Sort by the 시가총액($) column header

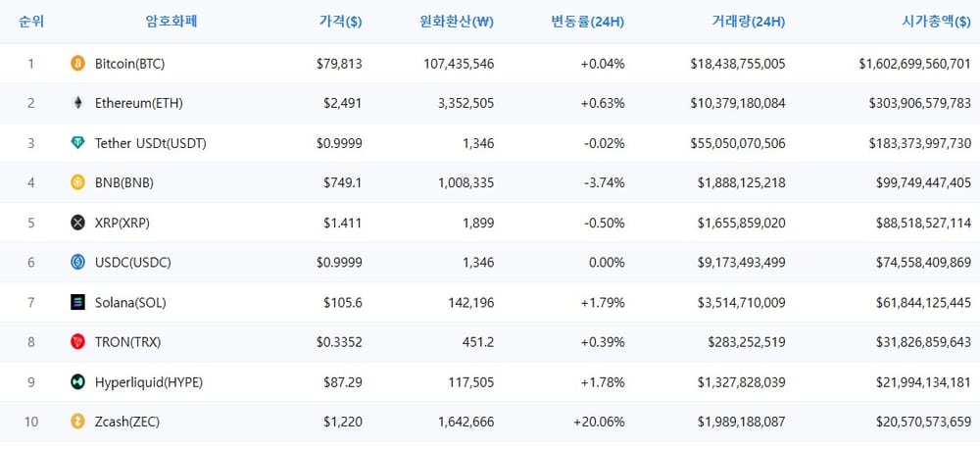tap(936, 22)
